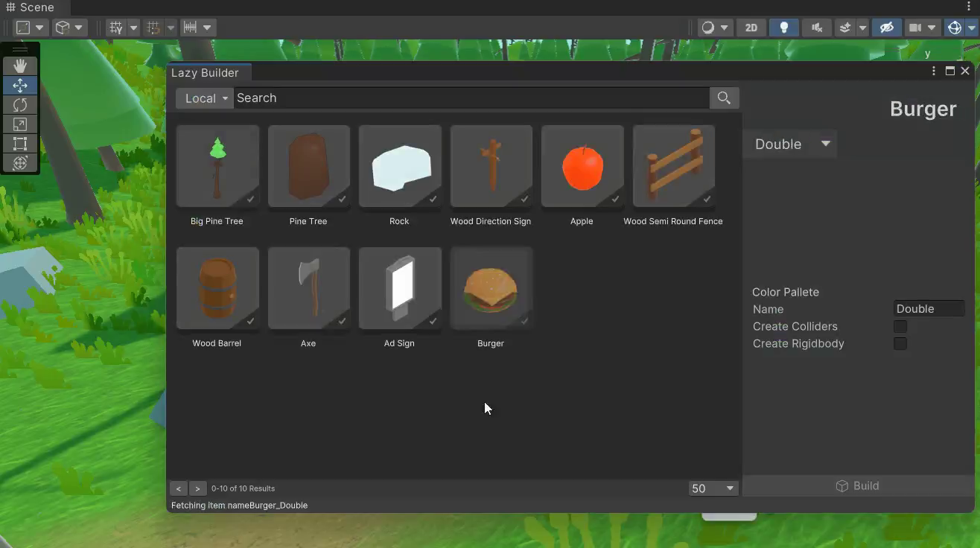Open the Local source dropdown
The width and height of the screenshot is (980, 548).
click(205, 98)
